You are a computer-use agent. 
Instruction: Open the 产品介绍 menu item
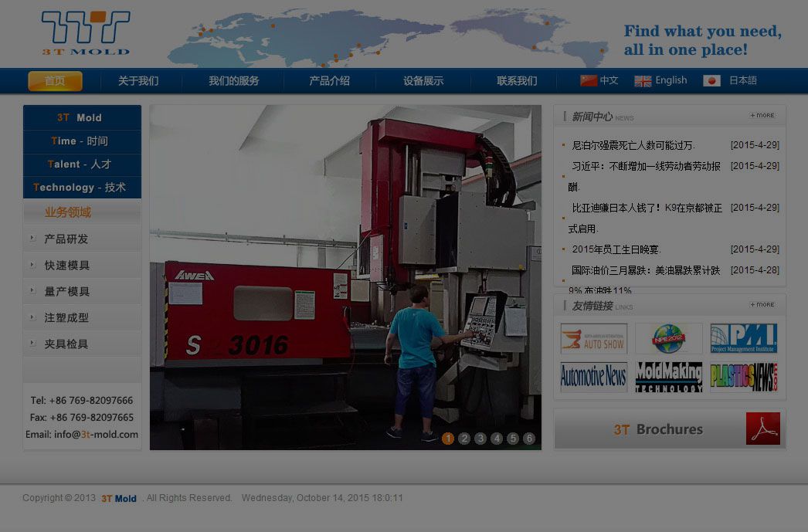tap(329, 81)
